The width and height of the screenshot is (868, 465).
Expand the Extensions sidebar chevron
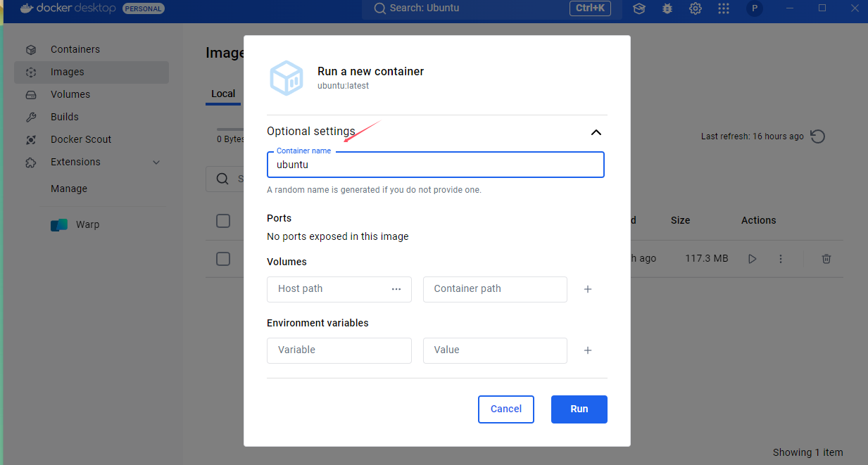point(156,163)
